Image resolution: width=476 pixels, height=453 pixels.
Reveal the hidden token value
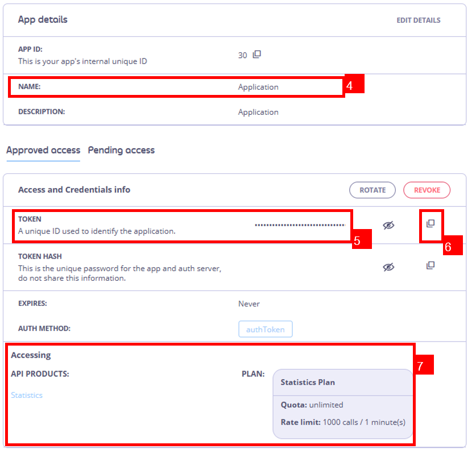coord(388,226)
